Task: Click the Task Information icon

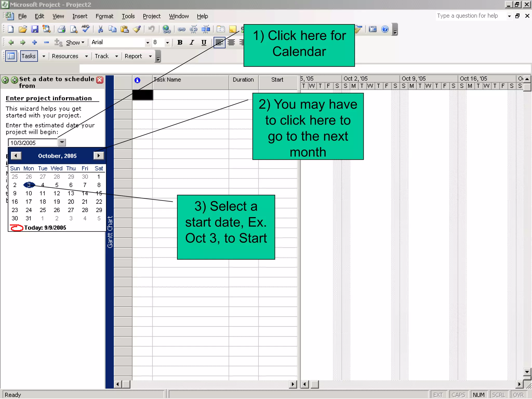Action: [221, 29]
